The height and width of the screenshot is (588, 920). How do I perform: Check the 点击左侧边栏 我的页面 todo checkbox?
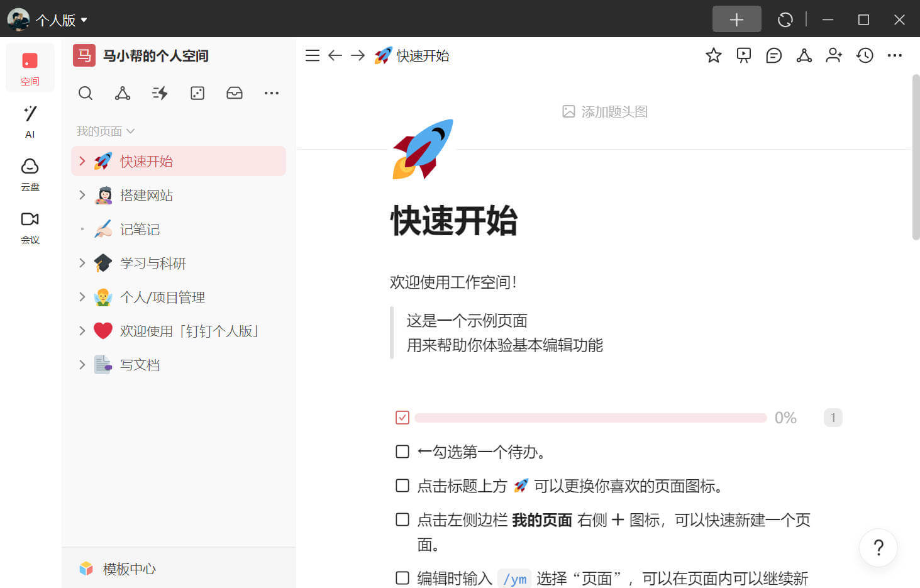402,519
